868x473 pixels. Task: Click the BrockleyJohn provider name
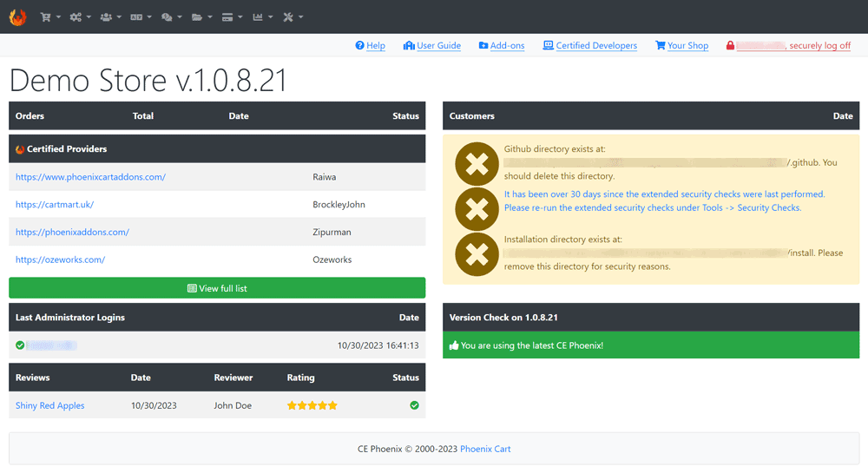[x=339, y=205]
